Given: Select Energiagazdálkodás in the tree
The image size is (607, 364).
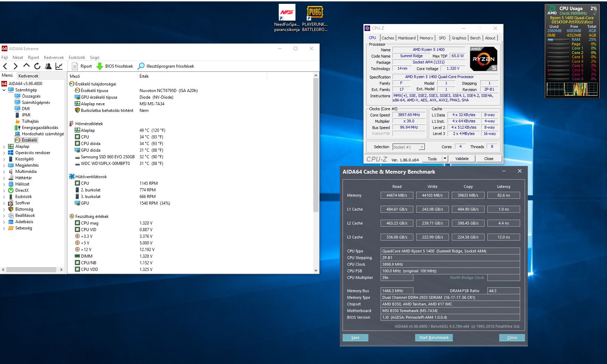Looking at the screenshot, I should pyautogui.click(x=37, y=128).
